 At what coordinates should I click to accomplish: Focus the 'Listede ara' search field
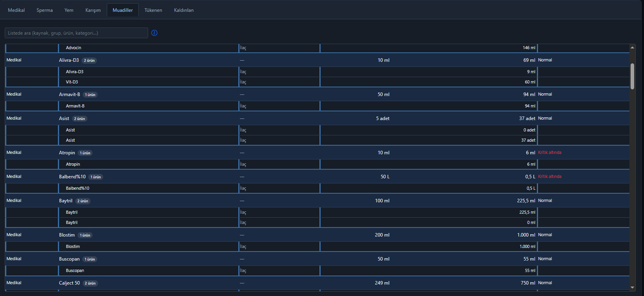(x=76, y=33)
